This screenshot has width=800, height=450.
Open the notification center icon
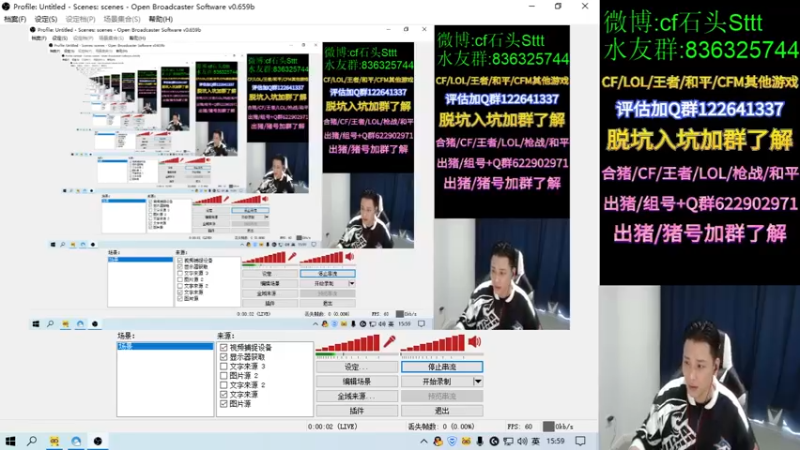click(x=581, y=441)
